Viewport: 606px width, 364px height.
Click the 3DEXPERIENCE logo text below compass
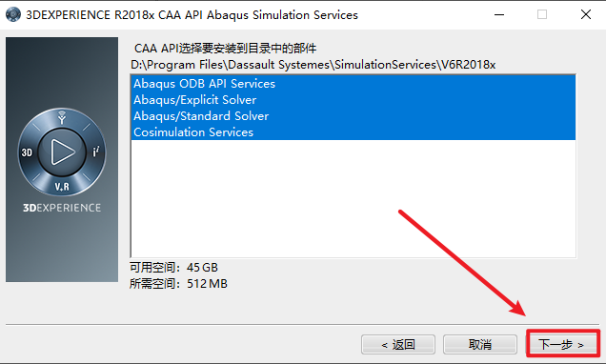click(x=62, y=208)
